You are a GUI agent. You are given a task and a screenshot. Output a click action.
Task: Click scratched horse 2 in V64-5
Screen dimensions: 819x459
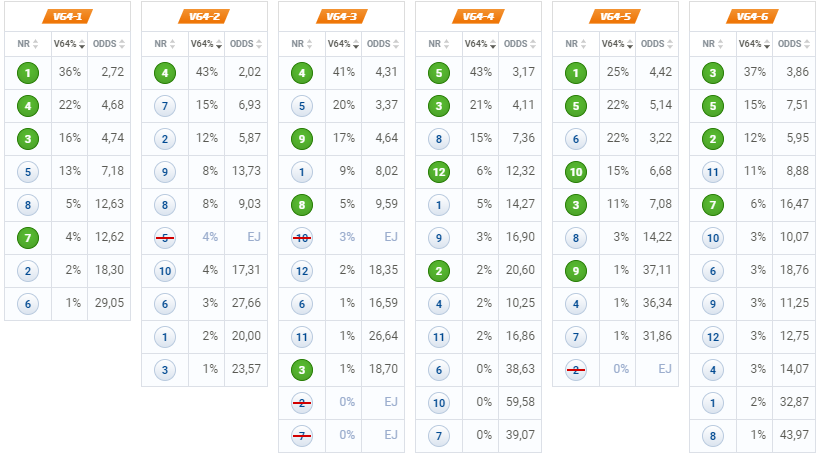[x=576, y=370]
